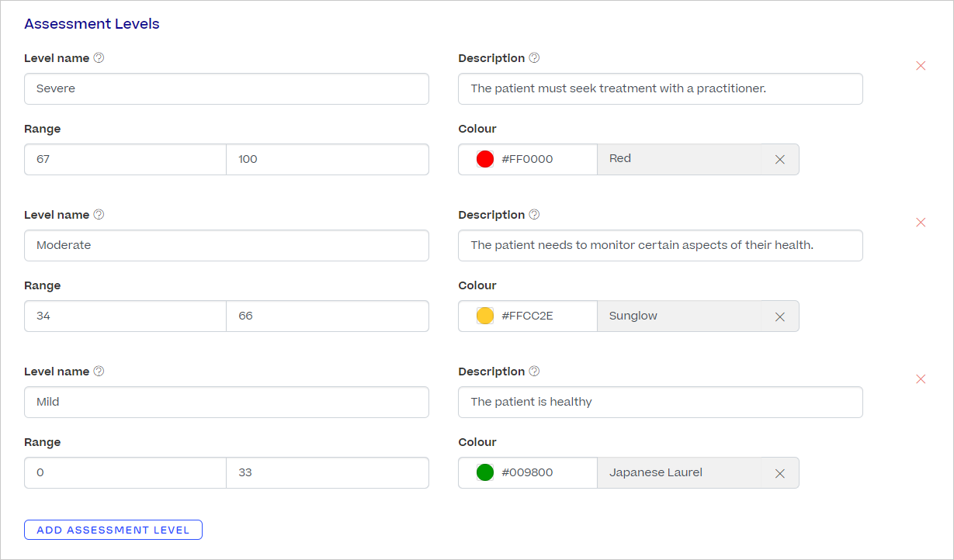The width and height of the screenshot is (954, 560).
Task: Remove the Mild assessment level
Action: point(921,379)
